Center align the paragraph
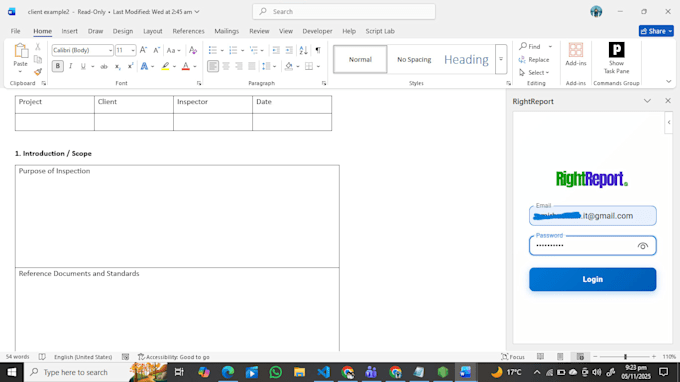The height and width of the screenshot is (382, 680). coord(226,66)
